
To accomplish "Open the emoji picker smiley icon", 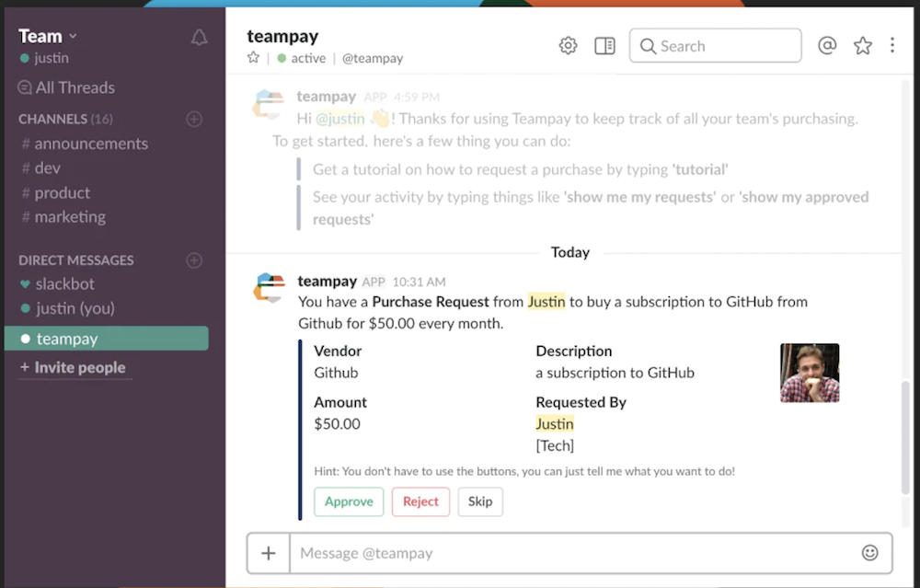I will [869, 553].
